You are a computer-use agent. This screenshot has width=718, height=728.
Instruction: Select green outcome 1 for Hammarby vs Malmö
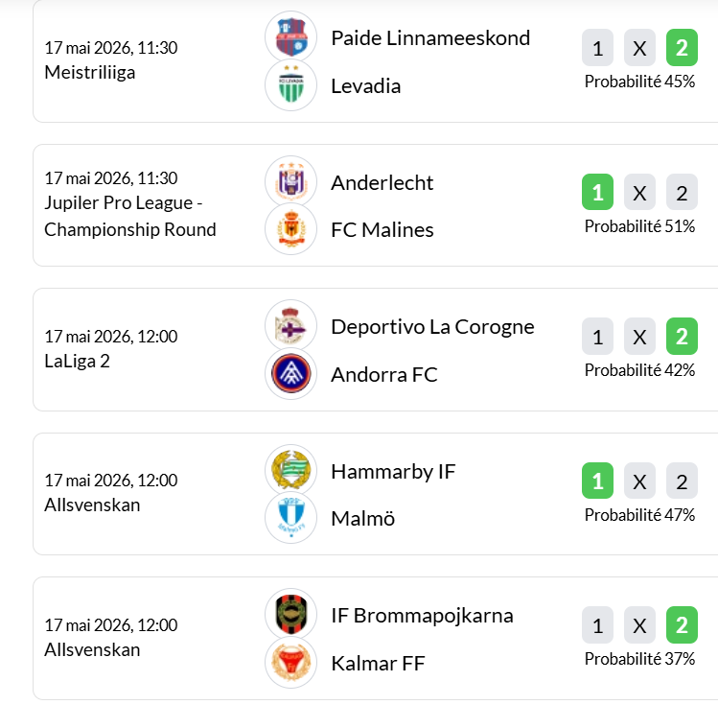coord(598,481)
